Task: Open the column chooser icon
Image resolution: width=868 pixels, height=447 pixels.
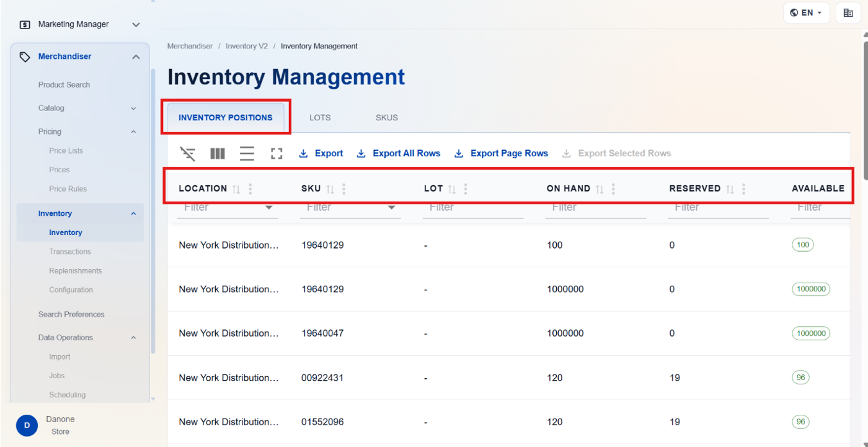Action: tap(218, 154)
